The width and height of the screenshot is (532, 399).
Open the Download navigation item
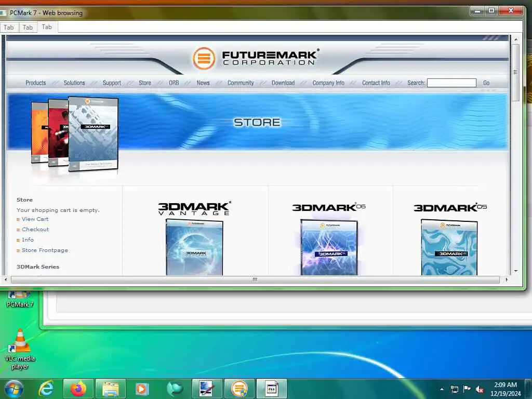click(x=283, y=83)
